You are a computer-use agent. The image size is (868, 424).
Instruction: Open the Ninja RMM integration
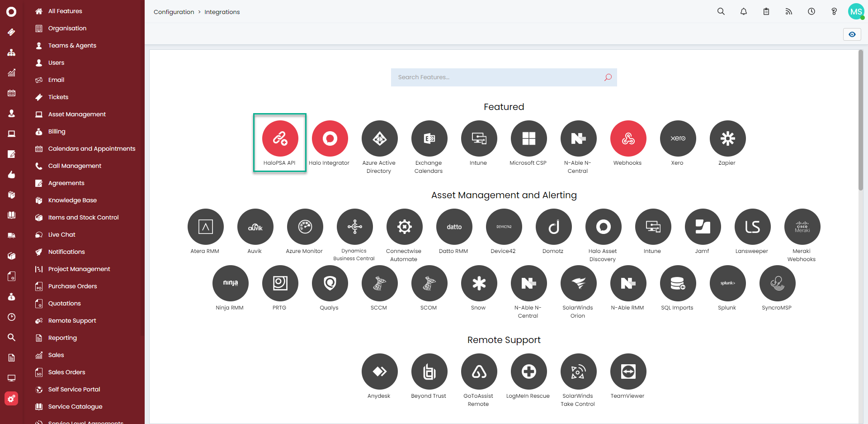tap(230, 283)
